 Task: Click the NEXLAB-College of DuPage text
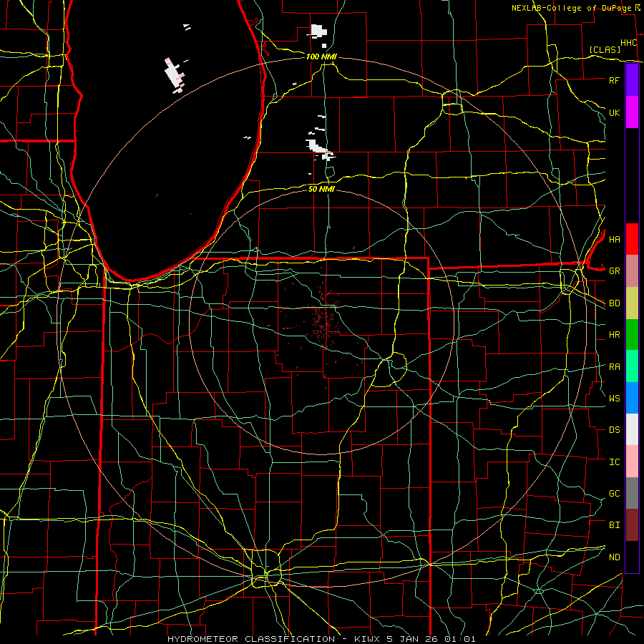tap(572, 8)
